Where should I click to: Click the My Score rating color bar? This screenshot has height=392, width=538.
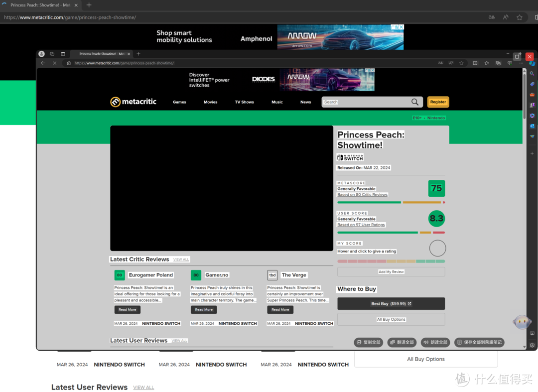pos(391,261)
